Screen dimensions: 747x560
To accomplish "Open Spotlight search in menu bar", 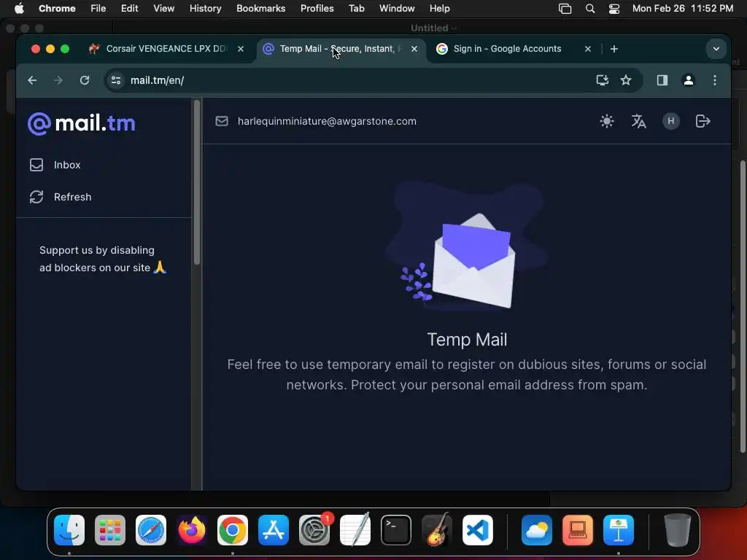I will [x=589, y=9].
